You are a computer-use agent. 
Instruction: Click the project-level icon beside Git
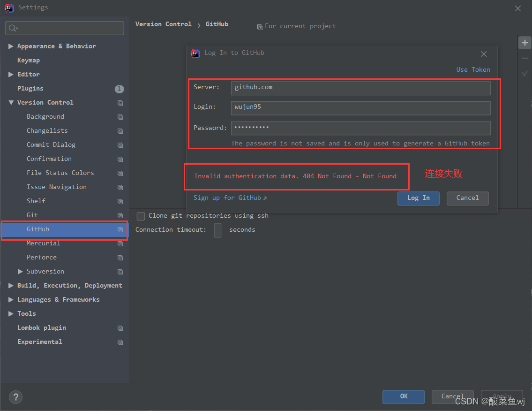click(120, 215)
